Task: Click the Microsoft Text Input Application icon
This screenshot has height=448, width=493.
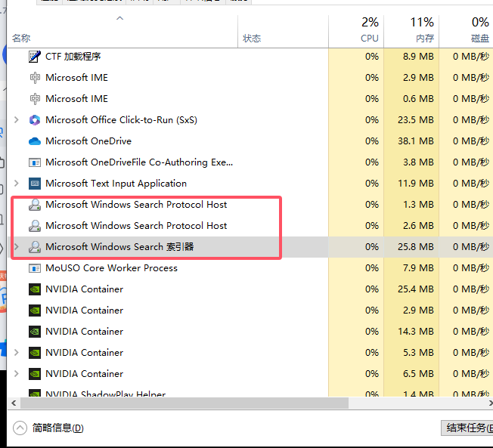Action: [35, 184]
